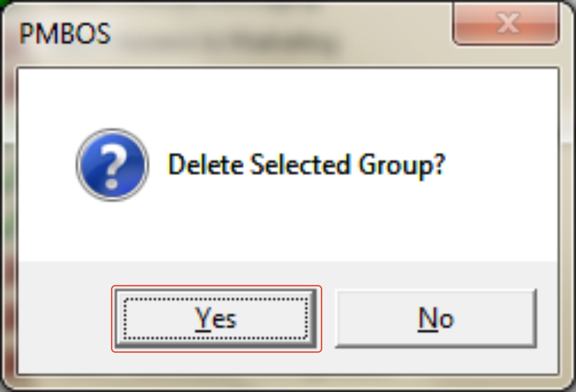Image resolution: width=576 pixels, height=392 pixels.
Task: Click the title bar next to PMBOS
Action: coord(278,34)
